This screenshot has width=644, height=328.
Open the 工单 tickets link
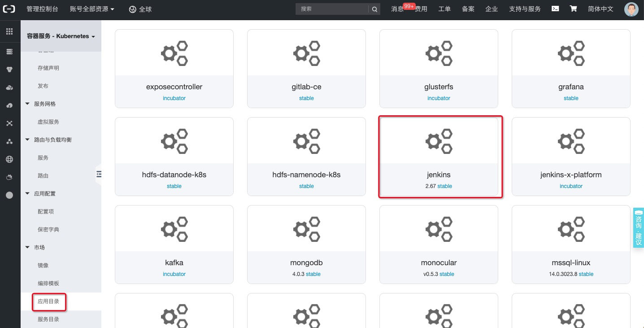pyautogui.click(x=444, y=9)
